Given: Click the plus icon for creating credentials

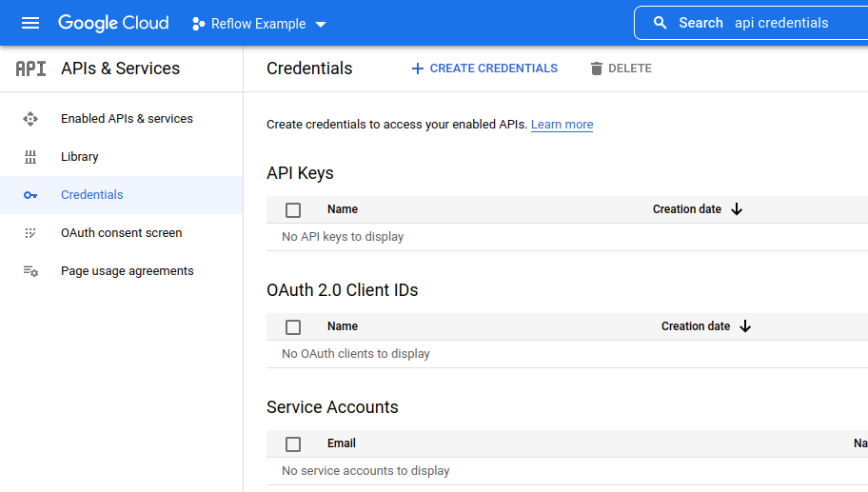Looking at the screenshot, I should click(418, 69).
